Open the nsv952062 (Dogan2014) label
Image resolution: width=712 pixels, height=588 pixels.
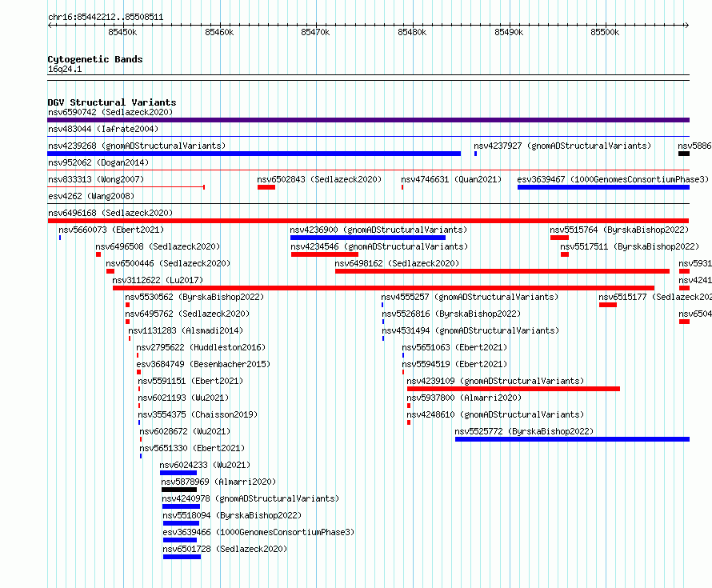[x=98, y=162]
